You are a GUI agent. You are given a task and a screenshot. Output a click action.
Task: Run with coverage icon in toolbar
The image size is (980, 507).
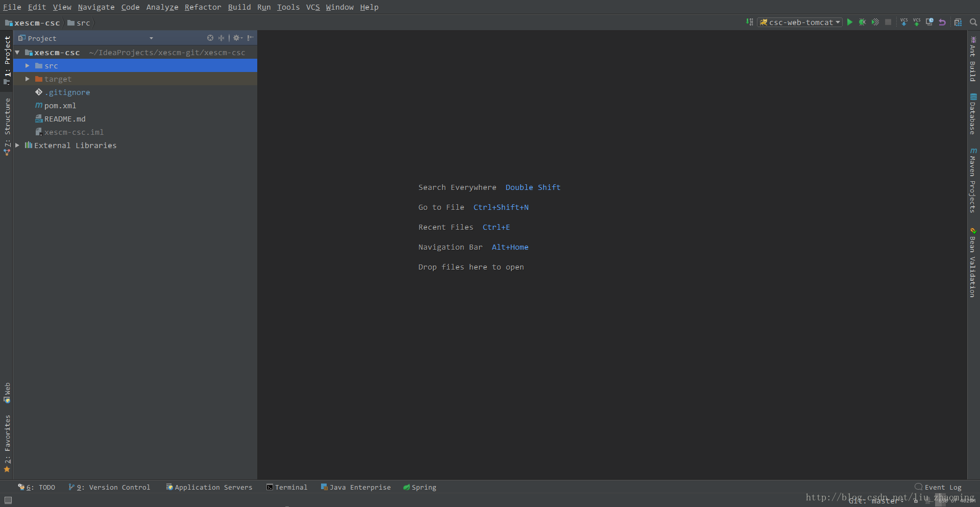coord(875,22)
